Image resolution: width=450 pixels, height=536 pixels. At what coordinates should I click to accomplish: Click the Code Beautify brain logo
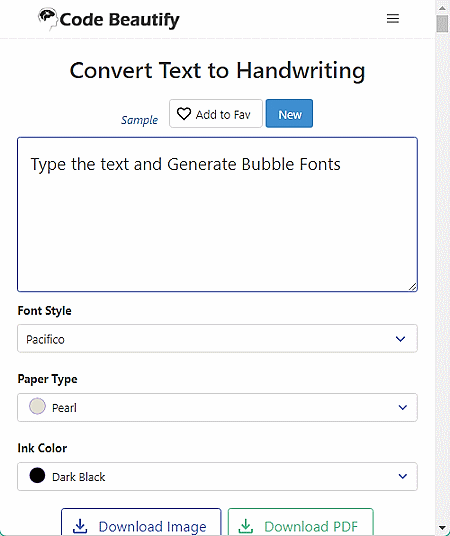tap(48, 19)
